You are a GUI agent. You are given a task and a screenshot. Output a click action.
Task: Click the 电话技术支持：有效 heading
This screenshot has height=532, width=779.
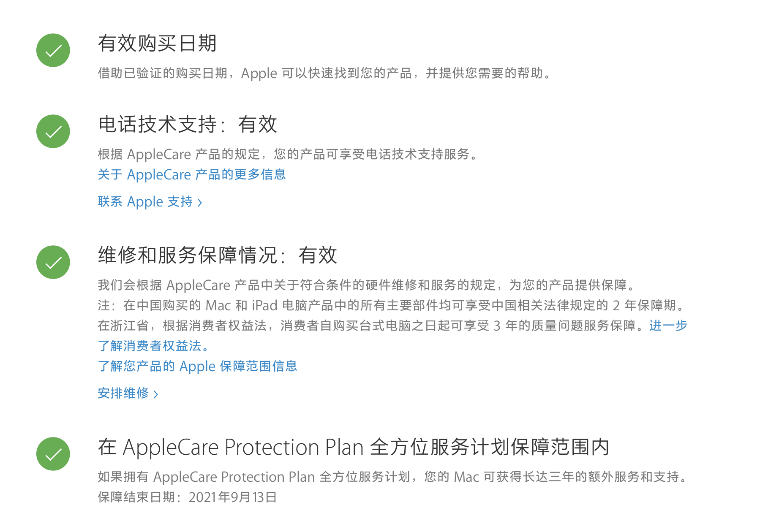pos(188,125)
